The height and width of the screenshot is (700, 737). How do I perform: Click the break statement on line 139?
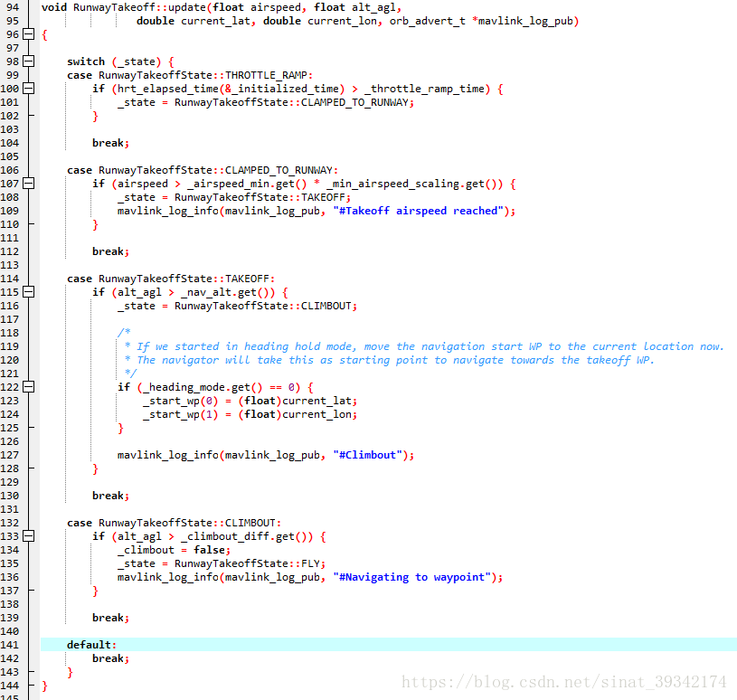[110, 618]
